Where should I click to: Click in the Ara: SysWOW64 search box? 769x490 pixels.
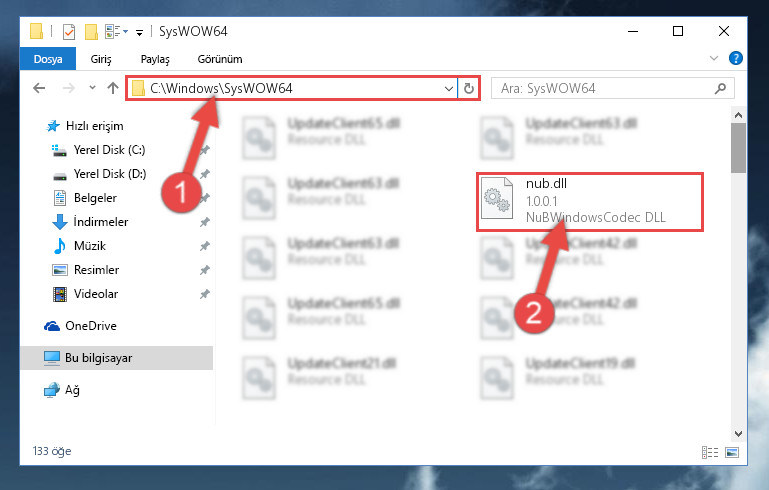603,89
